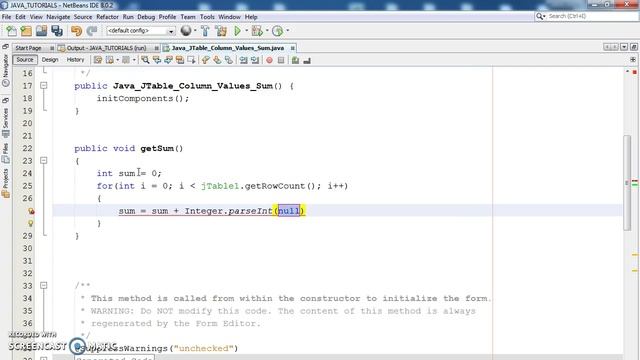The height and width of the screenshot is (360, 640).
Task: Open the Files side panel
Action: (5, 154)
